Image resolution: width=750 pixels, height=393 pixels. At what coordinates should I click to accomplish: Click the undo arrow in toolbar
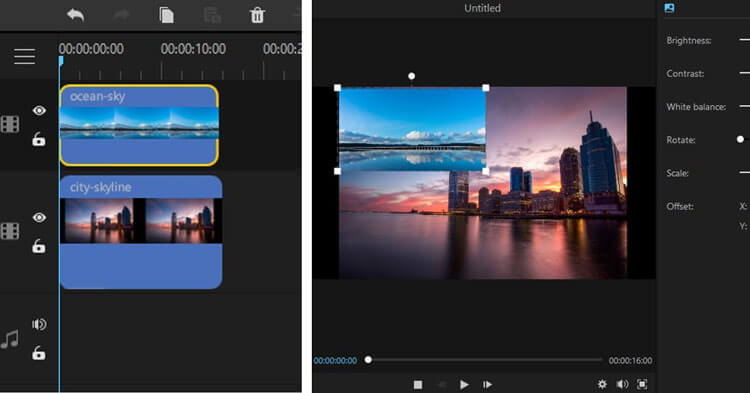(x=76, y=15)
